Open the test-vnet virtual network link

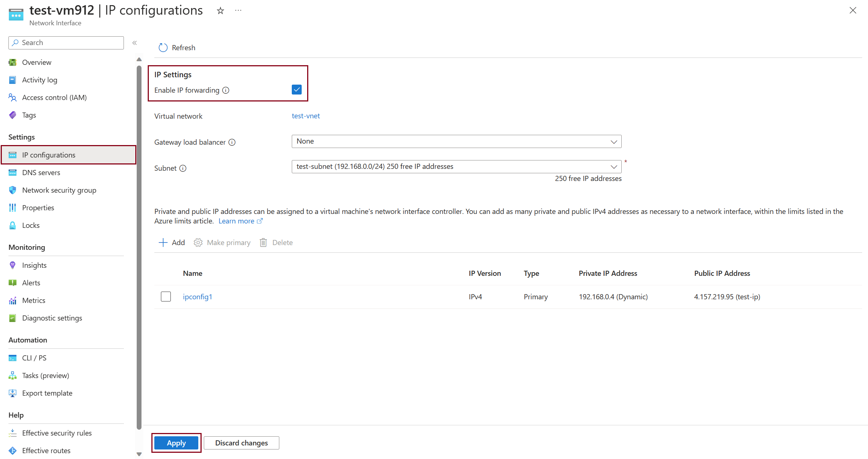tap(306, 116)
